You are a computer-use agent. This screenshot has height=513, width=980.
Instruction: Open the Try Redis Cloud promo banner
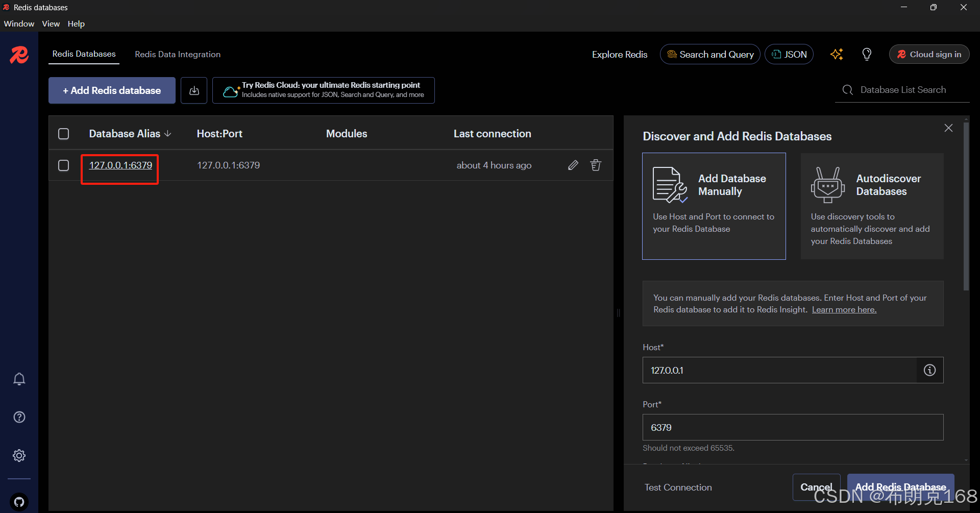click(x=324, y=90)
